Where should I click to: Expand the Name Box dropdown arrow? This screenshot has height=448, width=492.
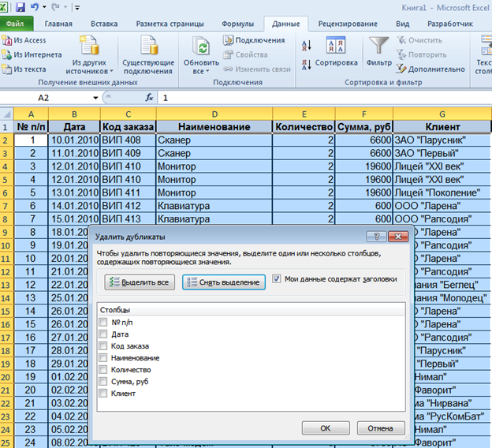[96, 98]
